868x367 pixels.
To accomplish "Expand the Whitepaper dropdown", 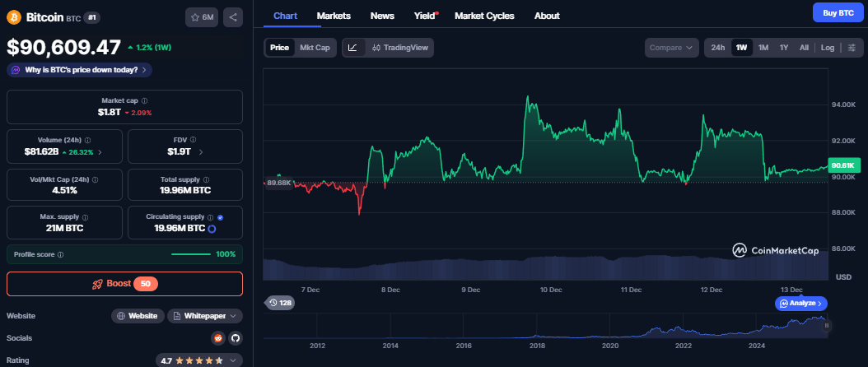I will point(205,316).
